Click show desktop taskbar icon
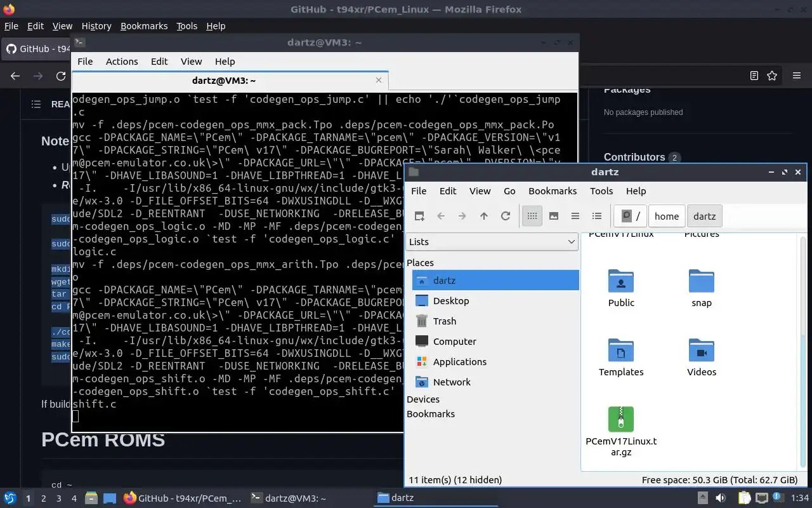The height and width of the screenshot is (508, 812). [110, 498]
